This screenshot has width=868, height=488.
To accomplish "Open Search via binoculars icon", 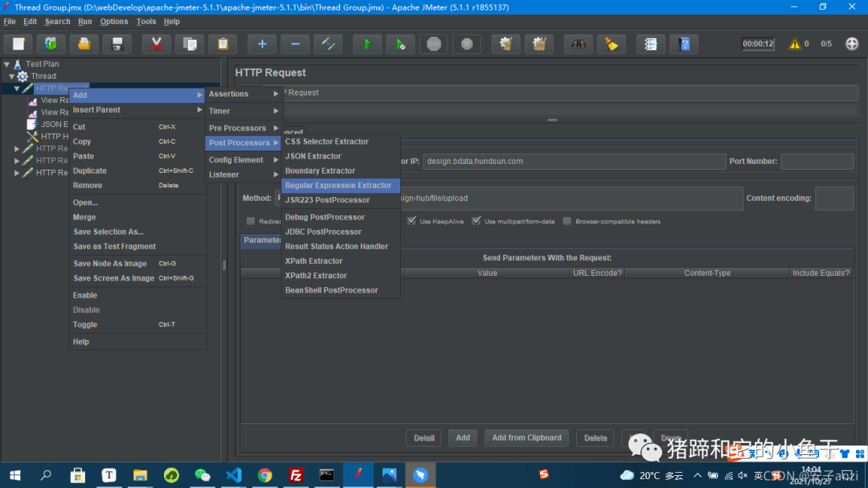I will coord(579,43).
